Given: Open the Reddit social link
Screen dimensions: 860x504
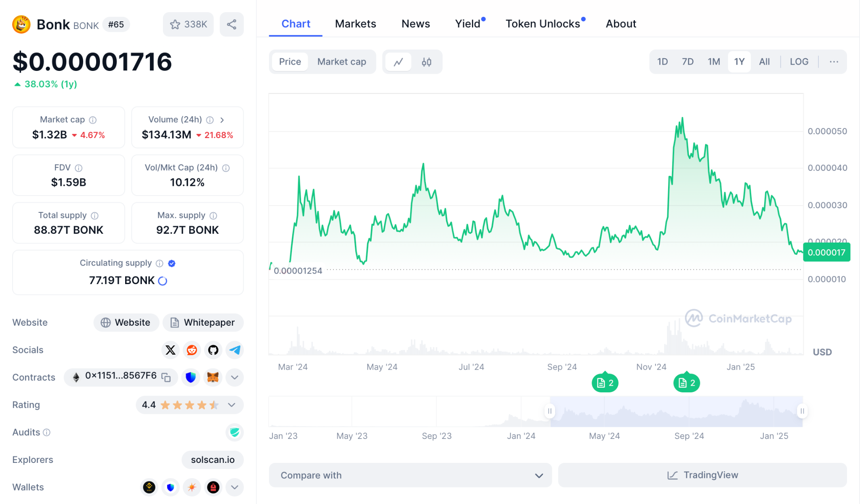Looking at the screenshot, I should click(x=192, y=350).
